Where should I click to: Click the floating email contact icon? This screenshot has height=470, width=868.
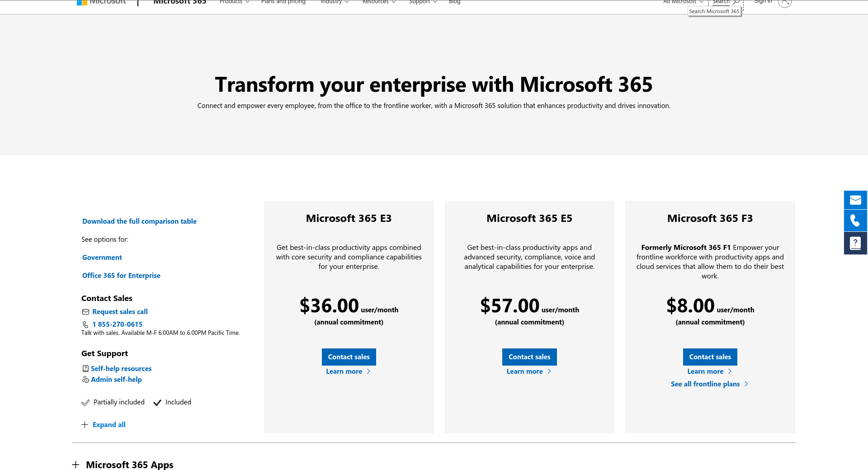(x=855, y=200)
